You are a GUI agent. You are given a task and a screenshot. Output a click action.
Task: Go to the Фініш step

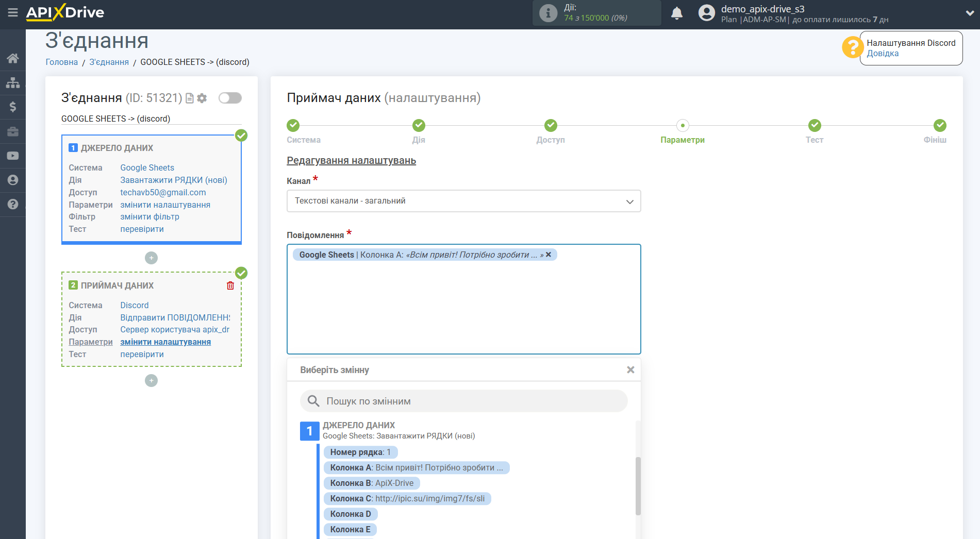[935, 131]
